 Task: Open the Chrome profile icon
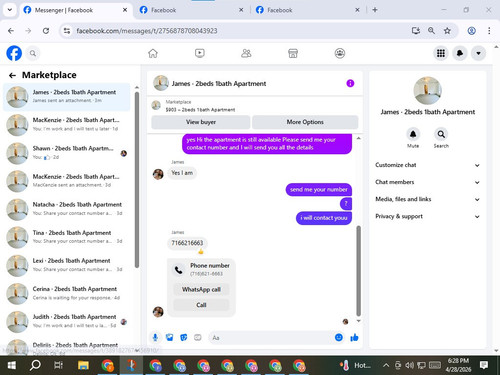coord(472,31)
